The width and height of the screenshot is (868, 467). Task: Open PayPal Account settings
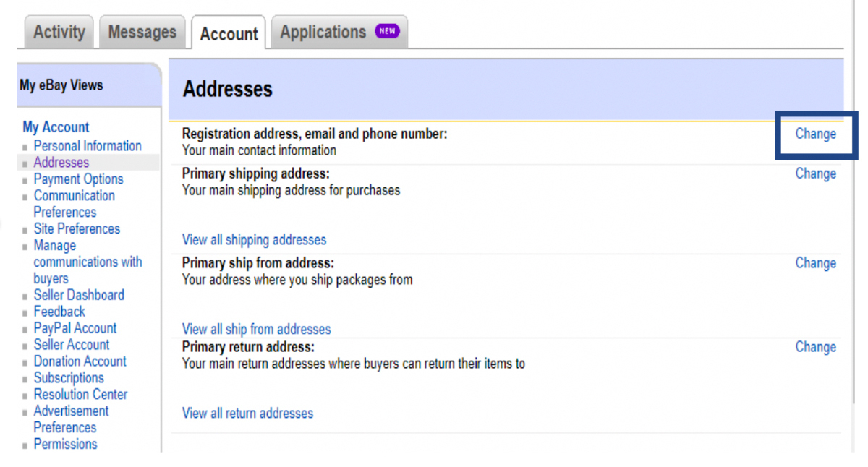[x=75, y=328]
